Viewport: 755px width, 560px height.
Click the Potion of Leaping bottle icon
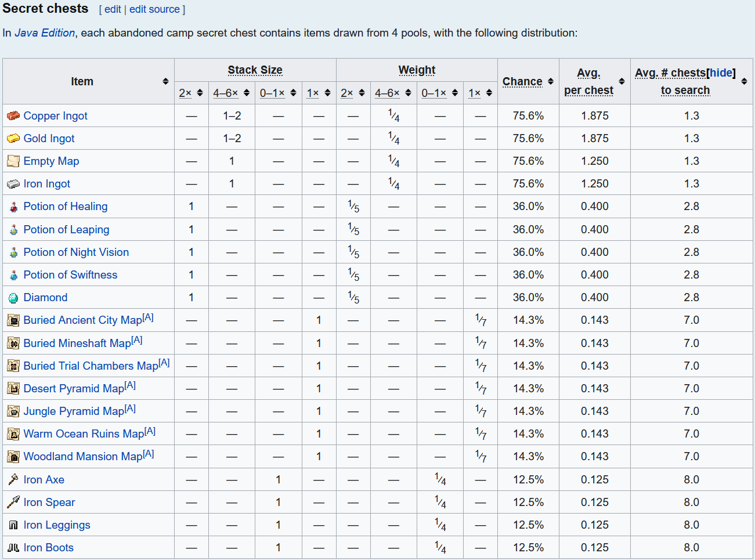click(13, 230)
